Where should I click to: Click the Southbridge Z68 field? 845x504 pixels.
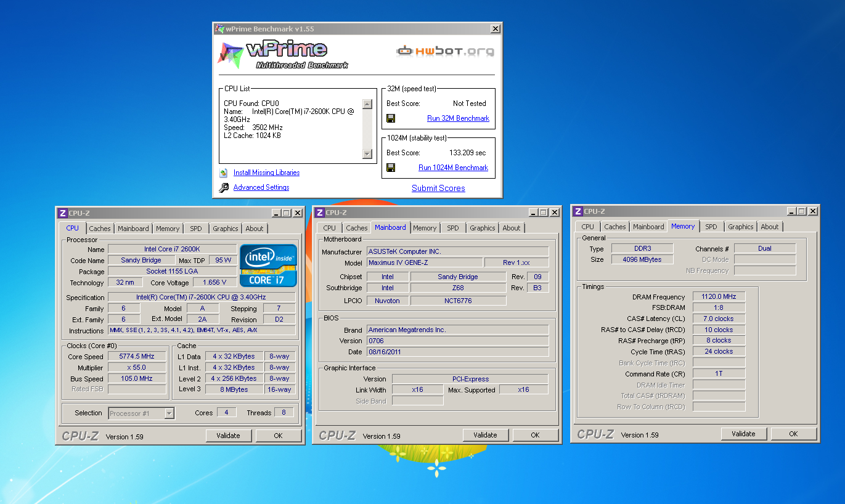point(458,288)
